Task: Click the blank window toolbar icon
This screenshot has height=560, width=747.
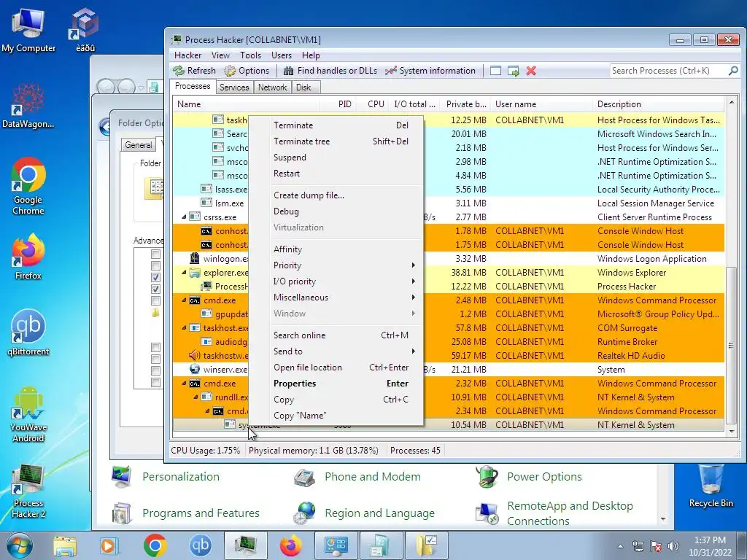Action: click(x=495, y=71)
